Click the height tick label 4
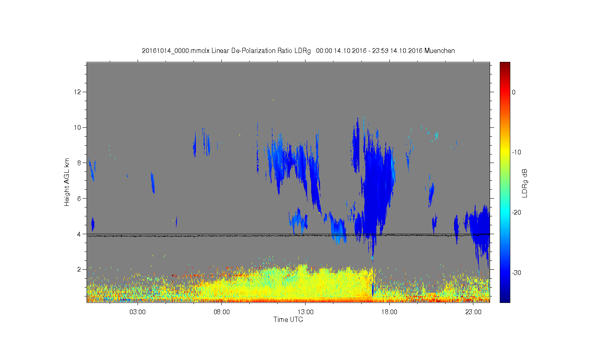607x364 pixels. click(x=79, y=234)
